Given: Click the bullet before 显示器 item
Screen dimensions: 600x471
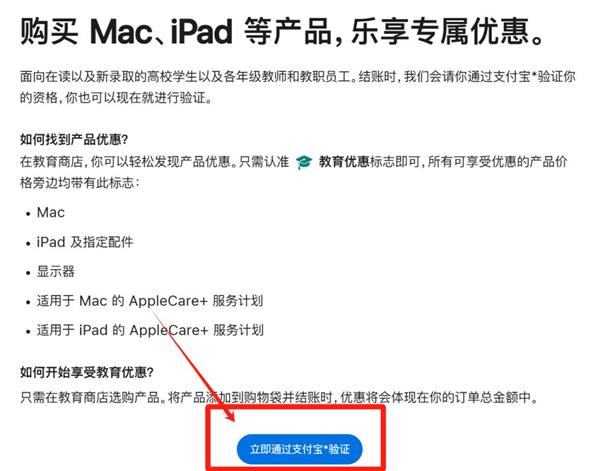Looking at the screenshot, I should pyautogui.click(x=28, y=273).
